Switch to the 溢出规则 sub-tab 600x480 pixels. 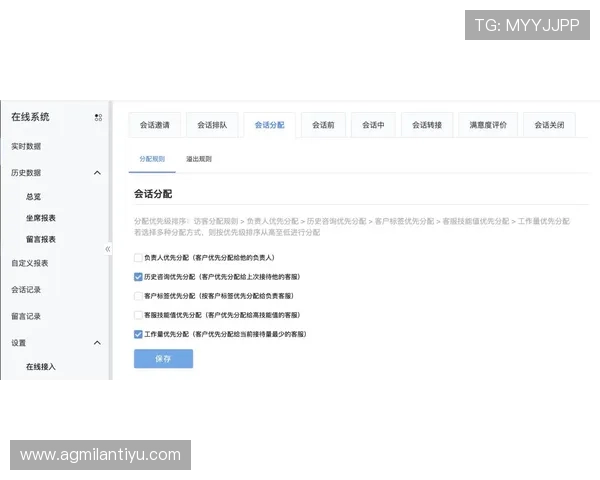[199, 159]
